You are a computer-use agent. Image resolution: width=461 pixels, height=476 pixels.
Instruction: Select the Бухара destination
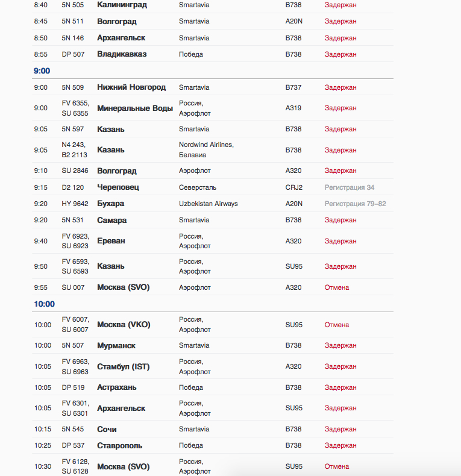pyautogui.click(x=110, y=204)
